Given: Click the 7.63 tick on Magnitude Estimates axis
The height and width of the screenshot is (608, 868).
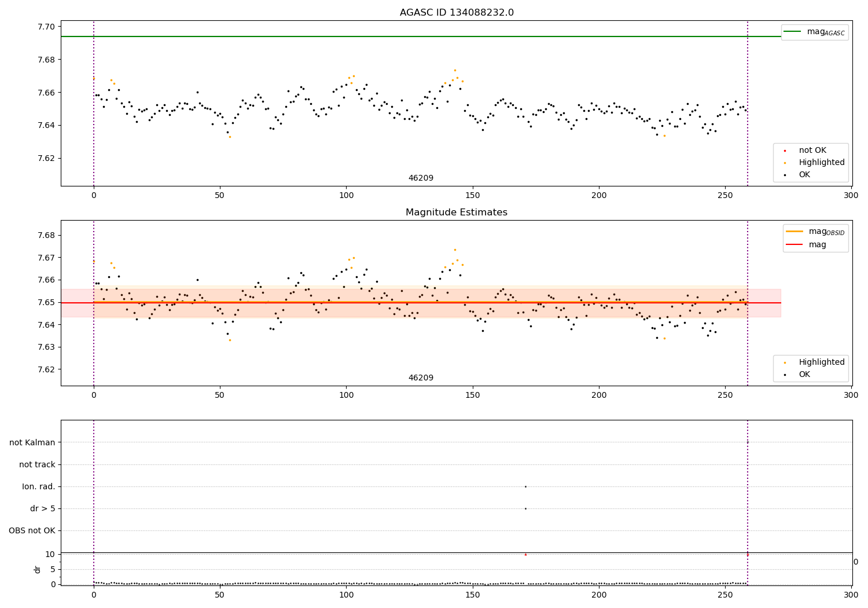Looking at the screenshot, I should tap(47, 347).
